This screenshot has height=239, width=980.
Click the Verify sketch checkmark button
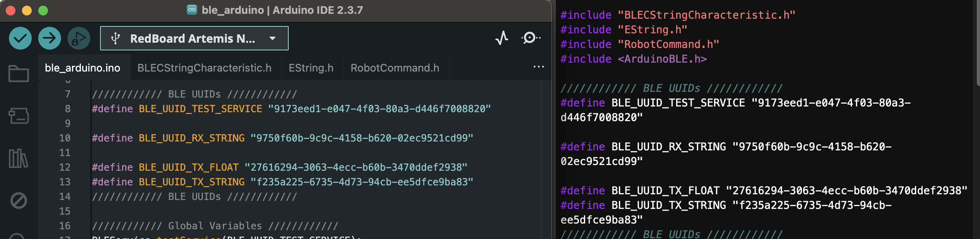20,38
